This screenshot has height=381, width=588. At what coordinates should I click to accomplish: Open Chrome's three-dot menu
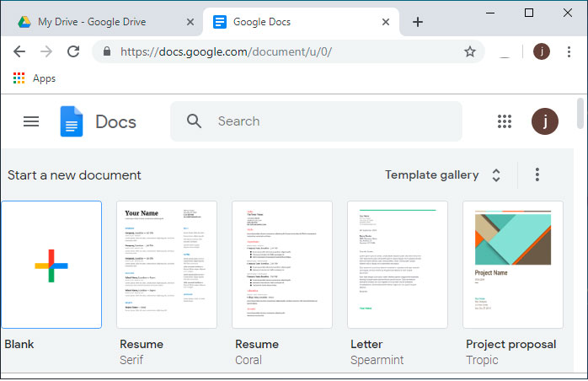(569, 51)
